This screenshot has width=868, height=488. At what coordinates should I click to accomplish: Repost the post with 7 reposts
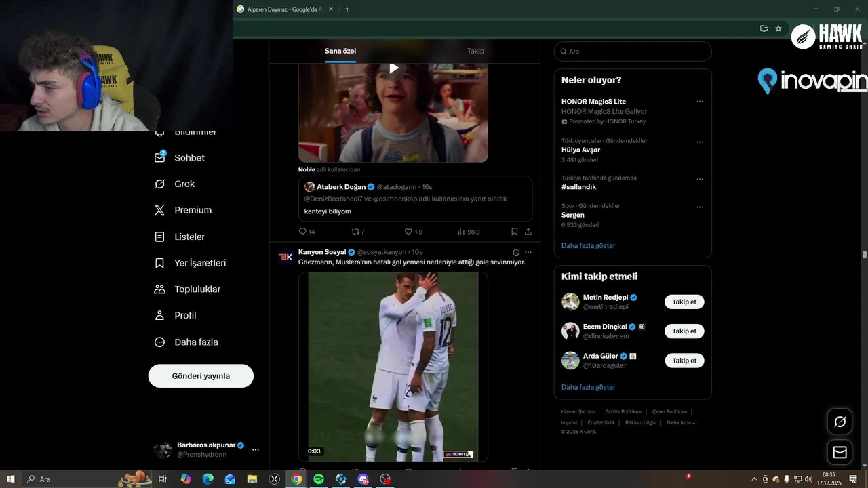click(x=357, y=232)
